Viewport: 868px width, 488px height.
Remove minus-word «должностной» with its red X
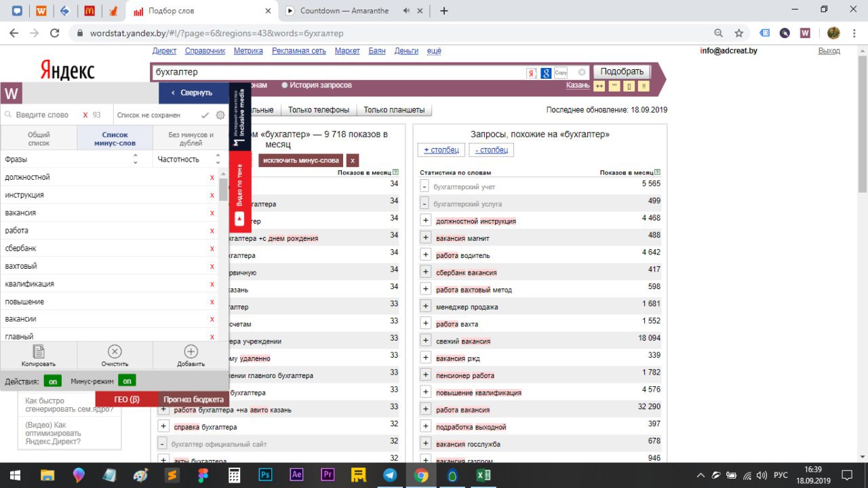(212, 177)
